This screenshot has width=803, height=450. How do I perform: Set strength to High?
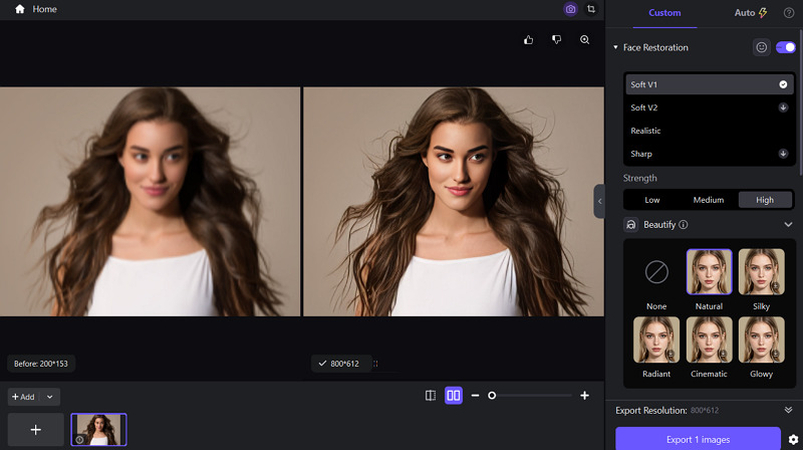[765, 200]
